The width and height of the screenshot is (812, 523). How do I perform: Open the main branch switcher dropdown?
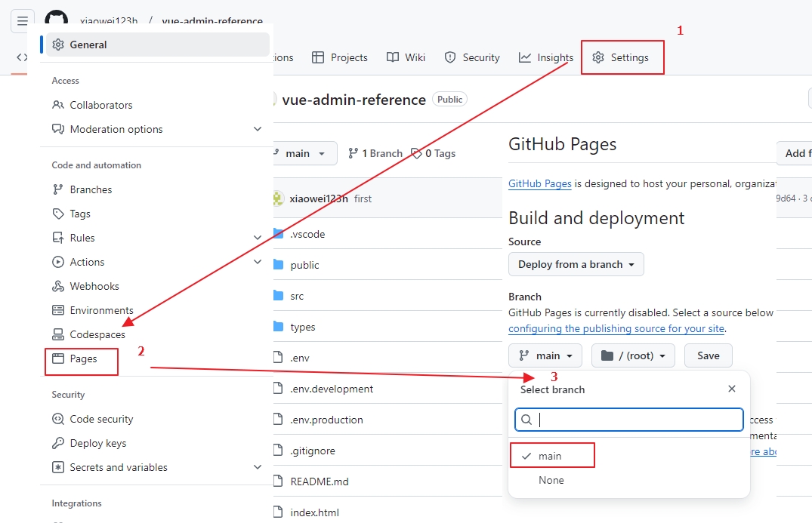click(x=305, y=153)
